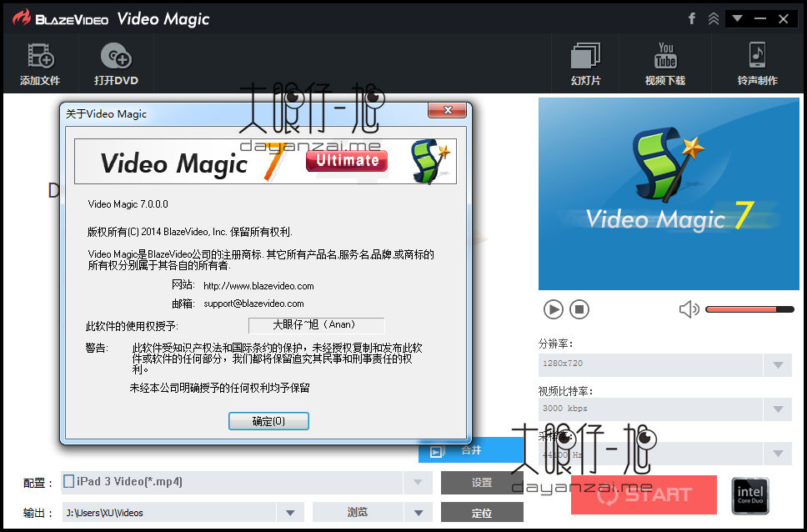Expand the arrow next to Browse
The height and width of the screenshot is (532, 807).
[x=419, y=513]
